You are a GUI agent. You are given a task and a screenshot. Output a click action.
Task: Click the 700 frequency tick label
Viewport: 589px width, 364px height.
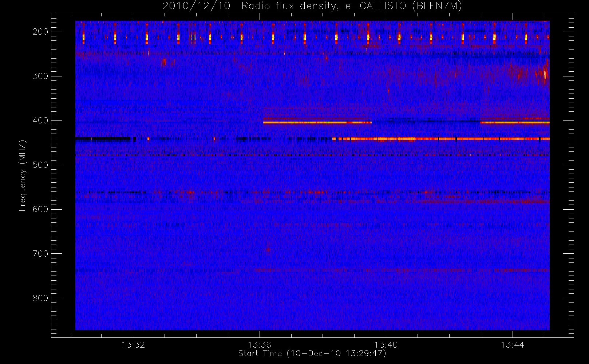40,254
